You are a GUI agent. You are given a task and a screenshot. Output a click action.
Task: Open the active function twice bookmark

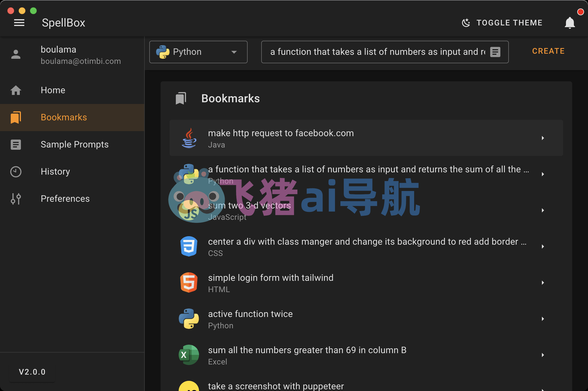pyautogui.click(x=366, y=319)
